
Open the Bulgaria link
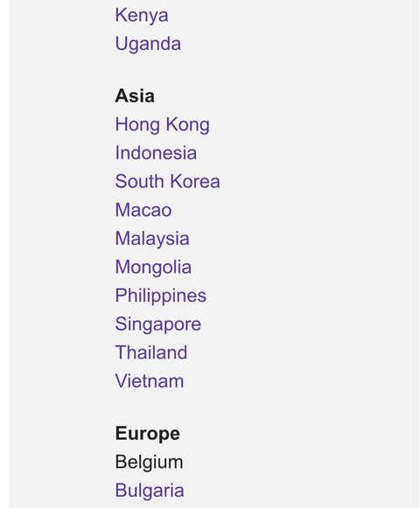150,491
